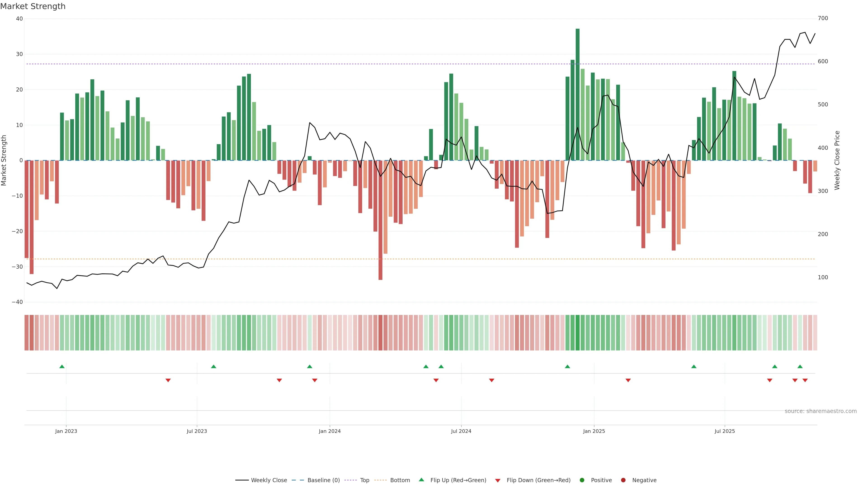Click the red flip-down triangle before Jul 2023
Screen dimensions: 868x488
tap(168, 380)
